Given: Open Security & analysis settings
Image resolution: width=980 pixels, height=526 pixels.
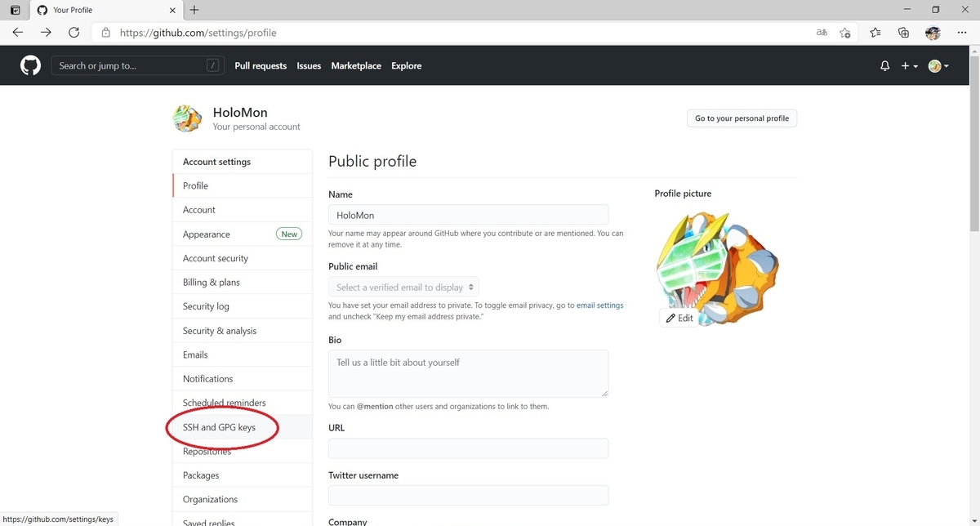Looking at the screenshot, I should 243,331.
